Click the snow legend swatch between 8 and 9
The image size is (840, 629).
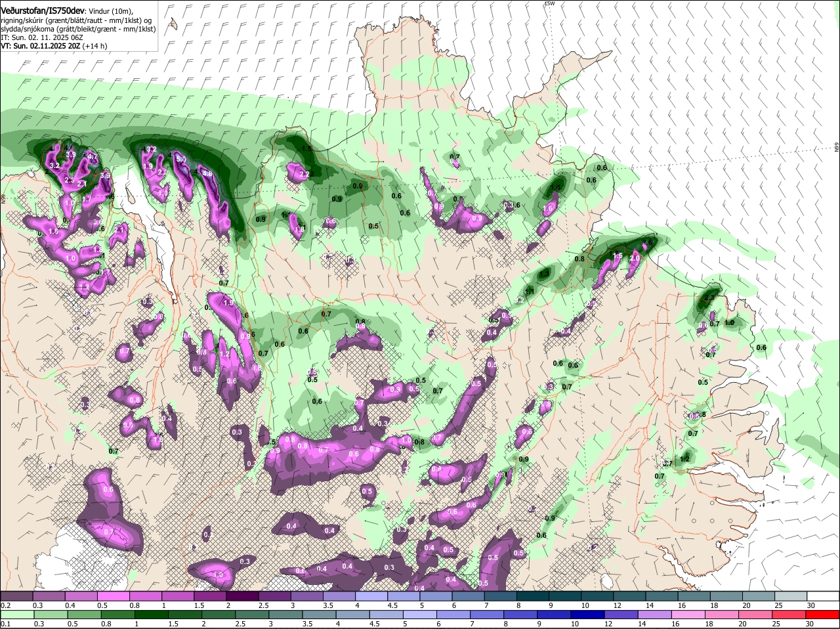point(533,596)
